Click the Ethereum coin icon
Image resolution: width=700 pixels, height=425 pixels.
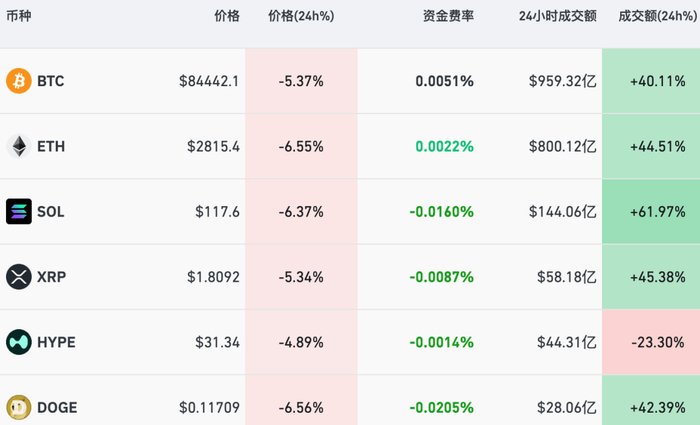[x=19, y=146]
